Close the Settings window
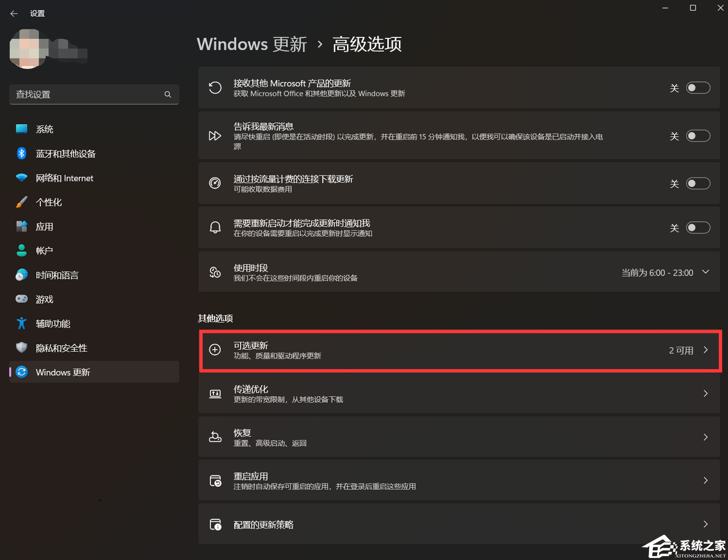This screenshot has height=560, width=728. (x=720, y=8)
